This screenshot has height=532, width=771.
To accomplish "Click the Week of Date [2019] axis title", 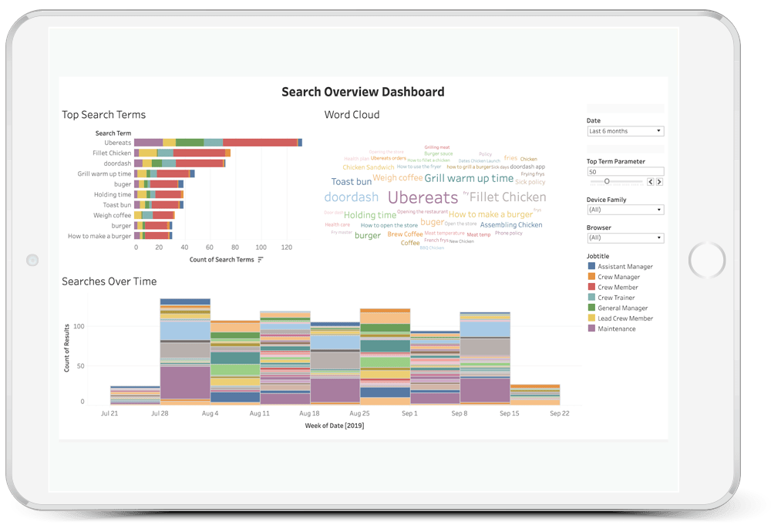I will [335, 426].
